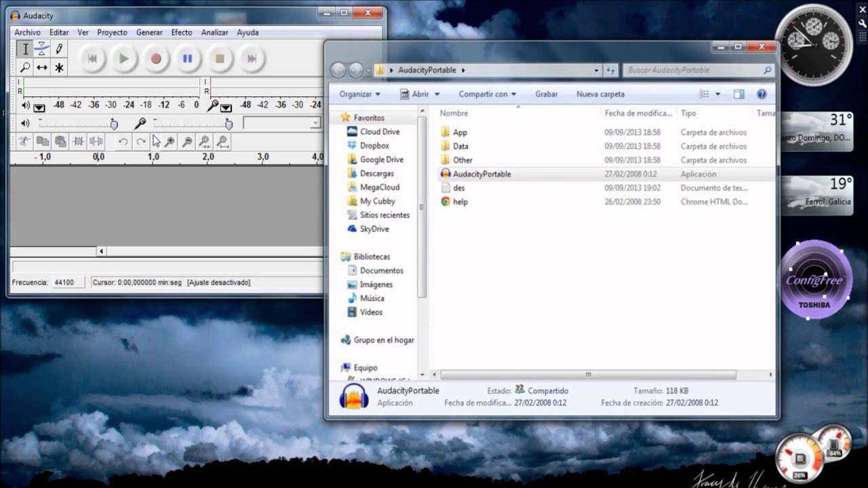This screenshot has height=488, width=868.
Task: Toggle the preview pane button
Action: (739, 94)
